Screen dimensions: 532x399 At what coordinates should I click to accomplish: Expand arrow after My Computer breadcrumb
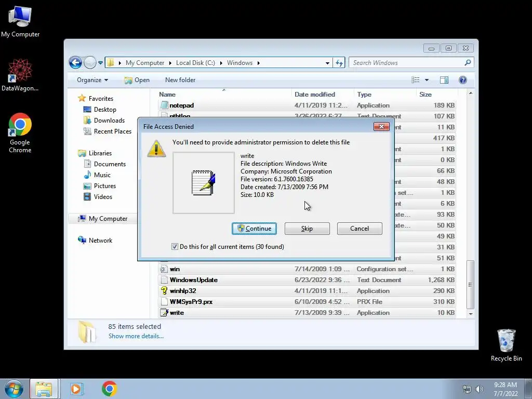pyautogui.click(x=170, y=63)
